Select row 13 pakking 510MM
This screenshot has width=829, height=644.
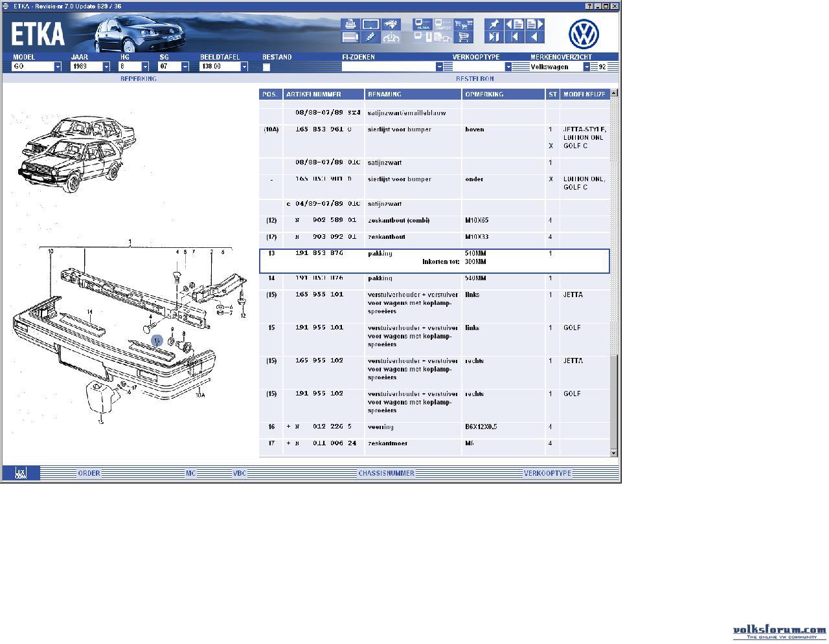(x=435, y=261)
